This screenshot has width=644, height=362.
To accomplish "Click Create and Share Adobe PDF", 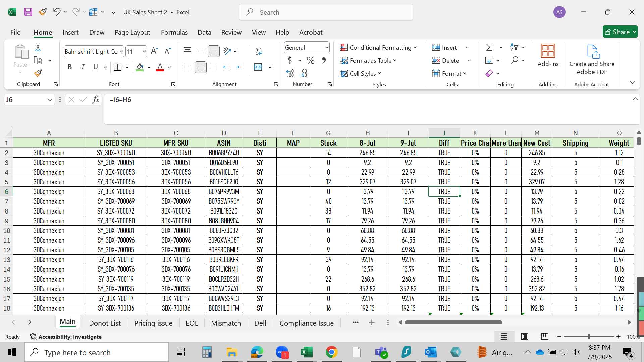I will (x=592, y=60).
